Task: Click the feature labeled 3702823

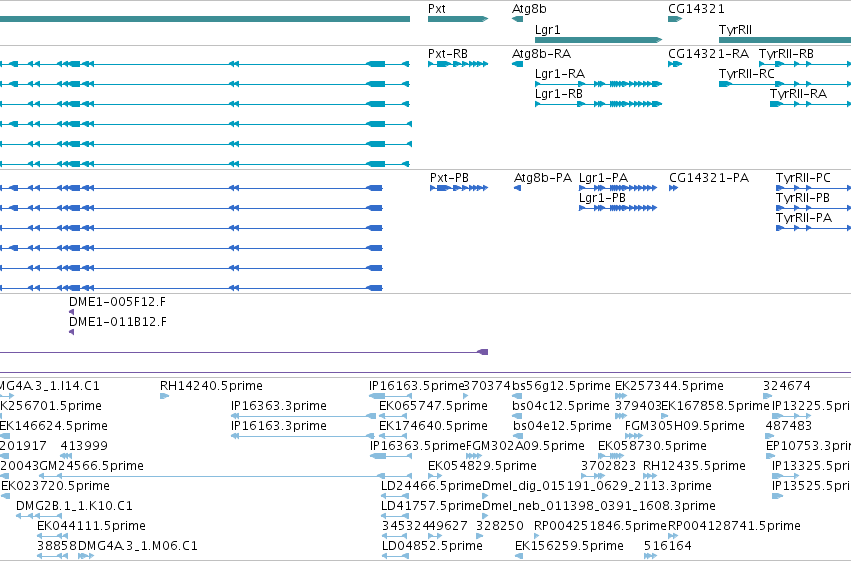Action: pos(595,476)
